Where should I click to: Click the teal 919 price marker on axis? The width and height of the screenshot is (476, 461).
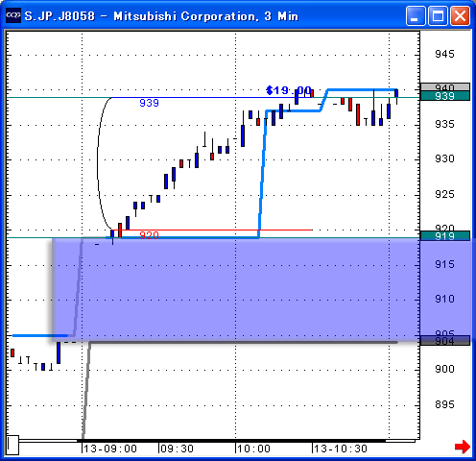point(445,236)
